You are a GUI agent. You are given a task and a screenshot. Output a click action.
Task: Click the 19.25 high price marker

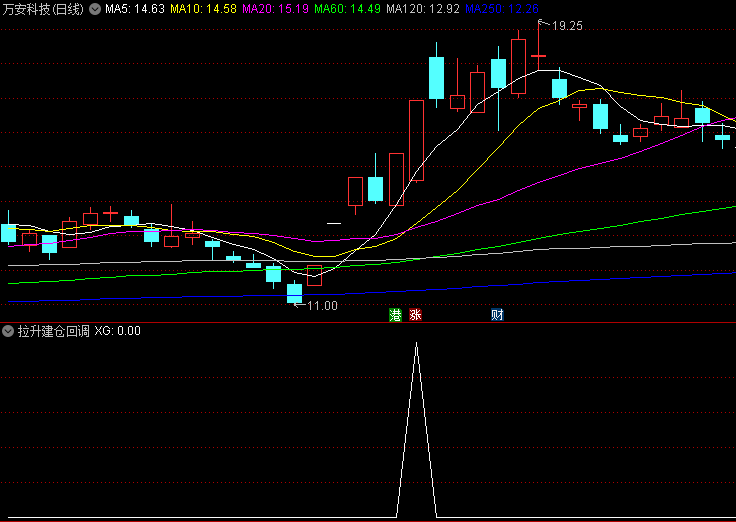tap(566, 26)
